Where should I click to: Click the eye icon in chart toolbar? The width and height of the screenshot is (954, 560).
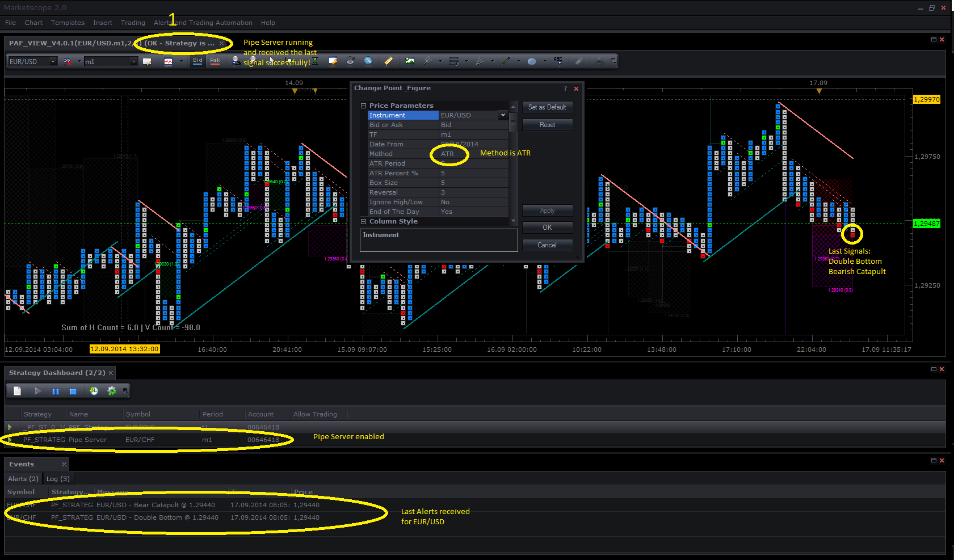[x=350, y=61]
